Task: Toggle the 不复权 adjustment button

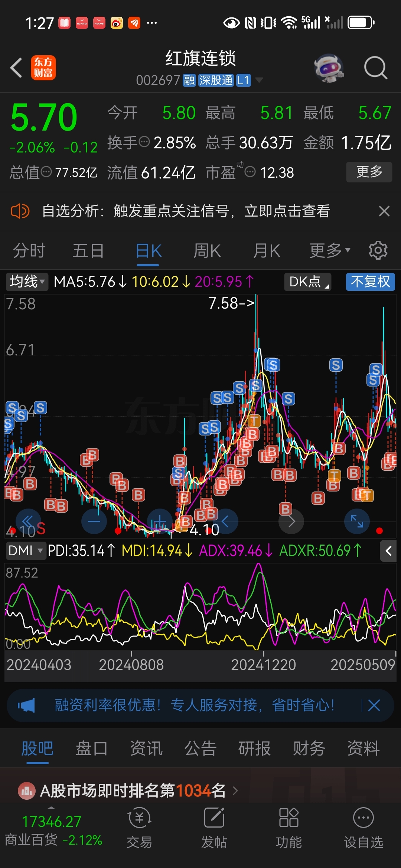Action: tap(370, 282)
